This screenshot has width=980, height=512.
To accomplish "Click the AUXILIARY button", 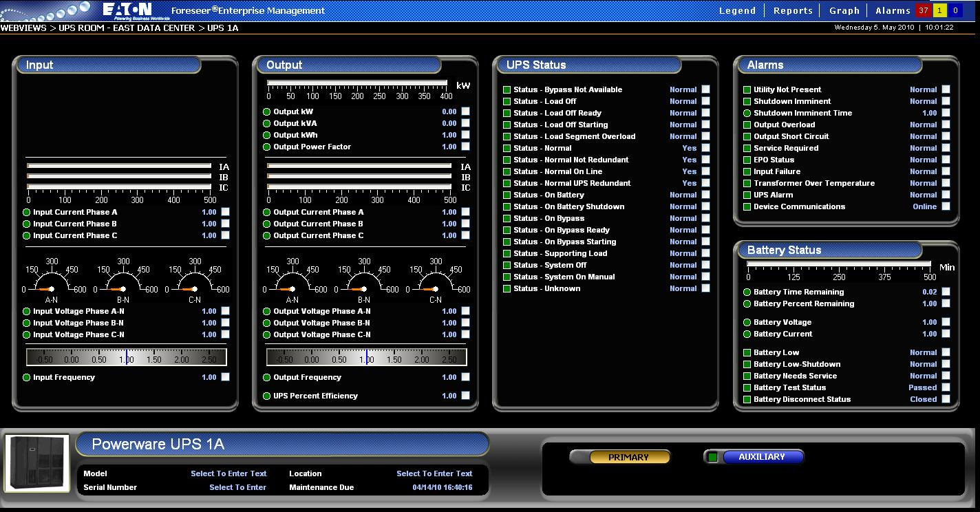I will pos(762,456).
